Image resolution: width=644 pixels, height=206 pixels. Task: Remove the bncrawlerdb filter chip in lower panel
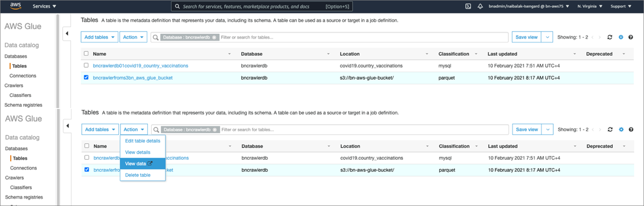click(215, 130)
